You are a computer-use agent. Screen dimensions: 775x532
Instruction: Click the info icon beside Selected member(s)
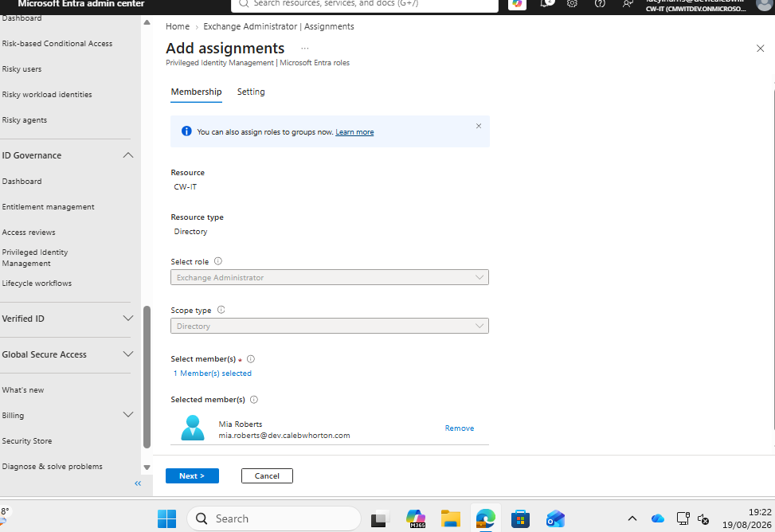pyautogui.click(x=254, y=400)
